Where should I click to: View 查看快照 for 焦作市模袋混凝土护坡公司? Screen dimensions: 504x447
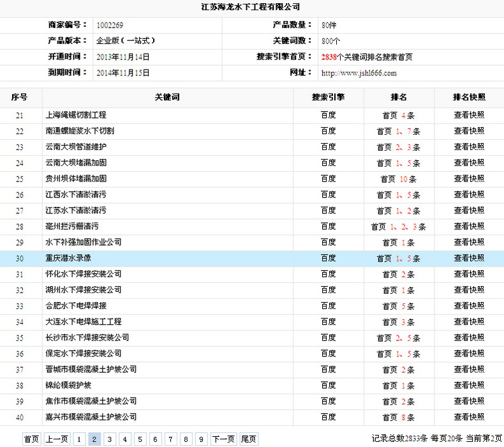pyautogui.click(x=469, y=401)
